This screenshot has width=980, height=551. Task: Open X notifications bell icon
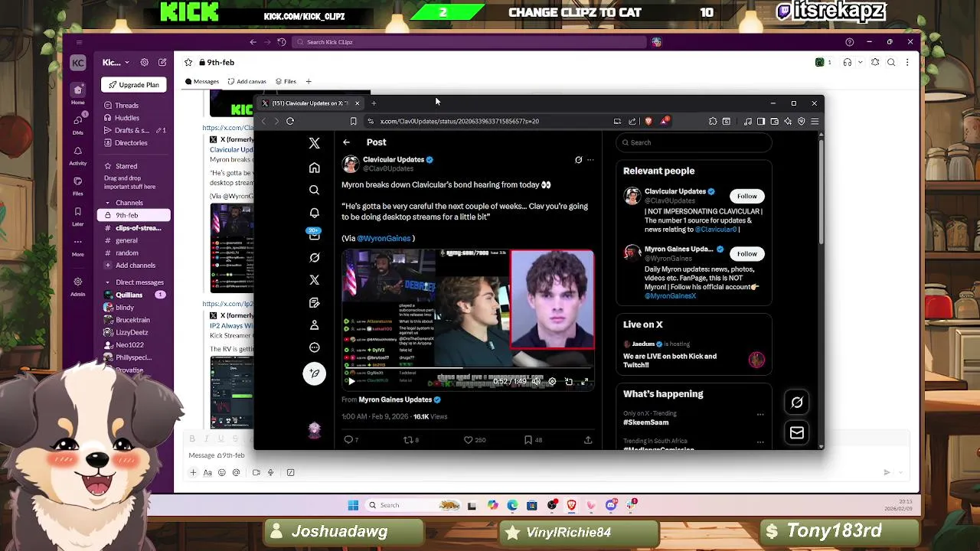(x=314, y=213)
